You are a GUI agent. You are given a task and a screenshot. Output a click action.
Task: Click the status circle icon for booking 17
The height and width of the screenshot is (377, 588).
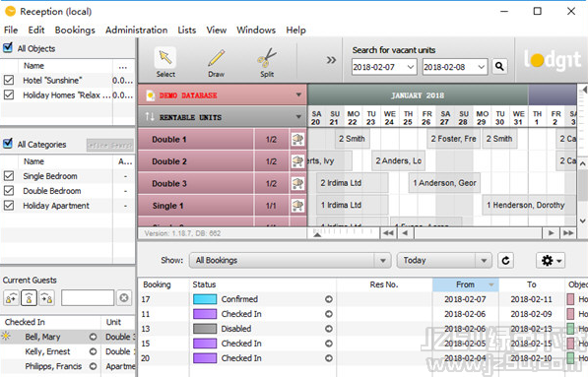(x=329, y=299)
